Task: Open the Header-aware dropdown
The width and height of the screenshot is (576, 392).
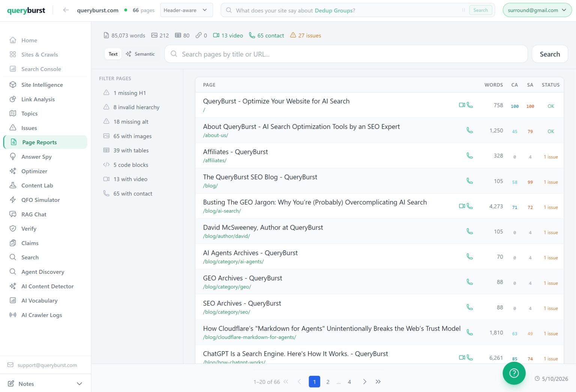Action: point(186,10)
